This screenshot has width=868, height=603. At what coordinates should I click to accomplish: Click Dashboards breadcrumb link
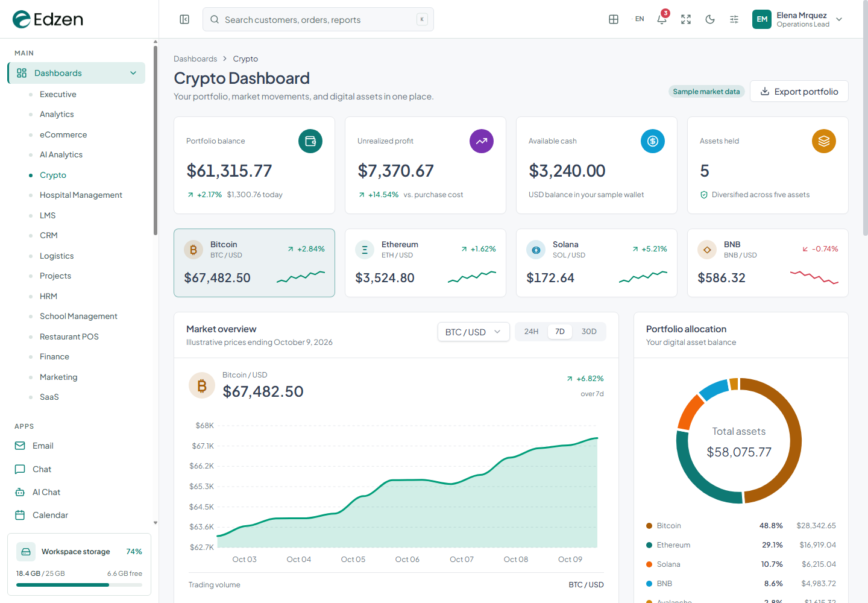coord(195,58)
